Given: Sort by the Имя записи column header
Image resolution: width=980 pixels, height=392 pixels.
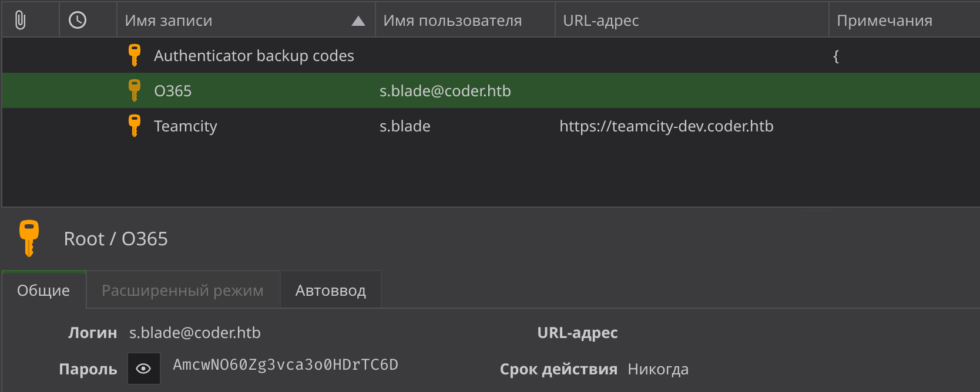Looking at the screenshot, I should (x=246, y=21).
